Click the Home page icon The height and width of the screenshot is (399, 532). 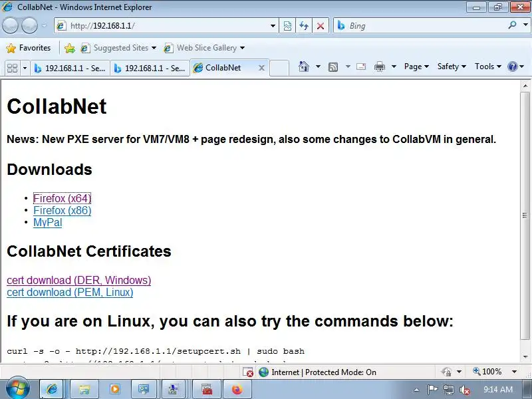coord(304,66)
